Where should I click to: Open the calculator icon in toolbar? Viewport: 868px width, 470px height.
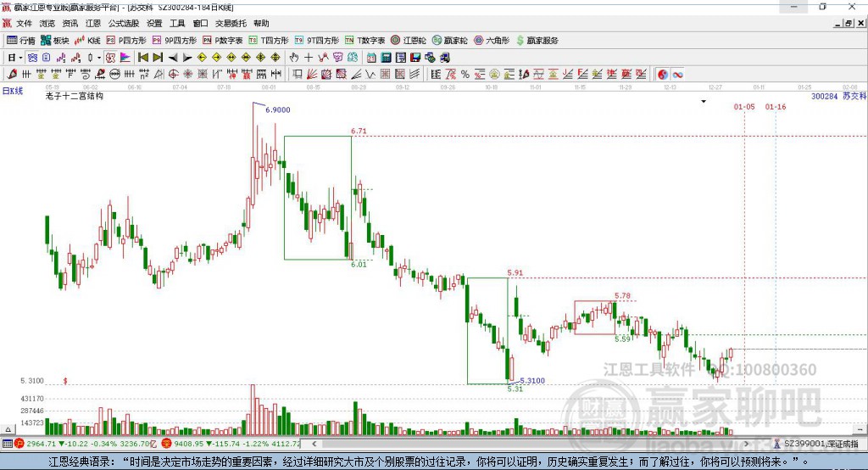pos(386,58)
